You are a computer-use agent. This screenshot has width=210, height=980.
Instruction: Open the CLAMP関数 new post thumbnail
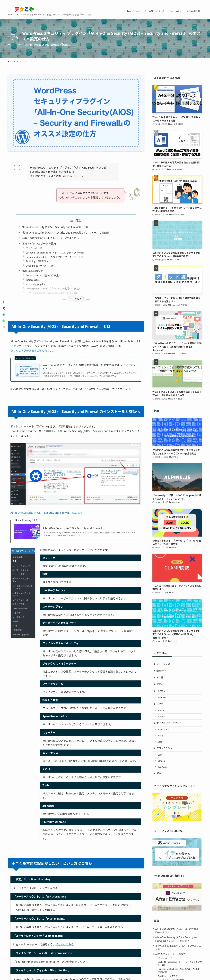tap(177, 567)
